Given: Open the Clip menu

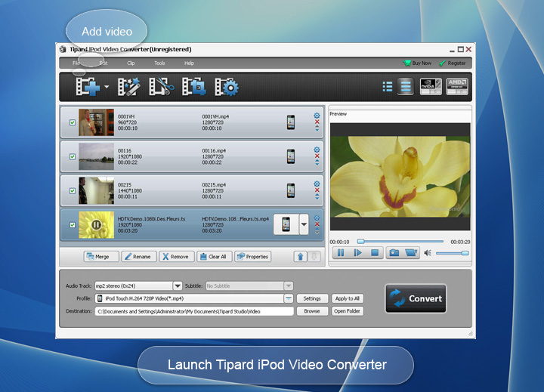Looking at the screenshot, I should click(x=131, y=63).
